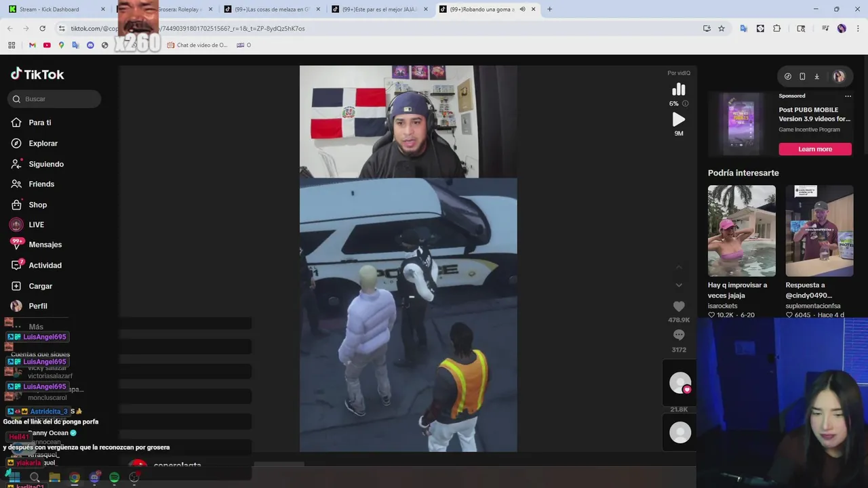The height and width of the screenshot is (488, 868).
Task: Open the TikTok home logo
Action: click(37, 74)
